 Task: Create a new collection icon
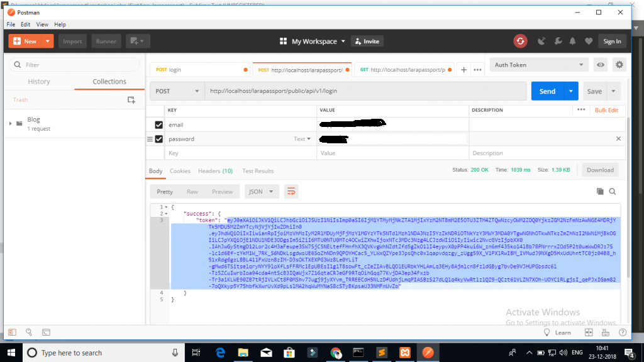click(x=131, y=100)
